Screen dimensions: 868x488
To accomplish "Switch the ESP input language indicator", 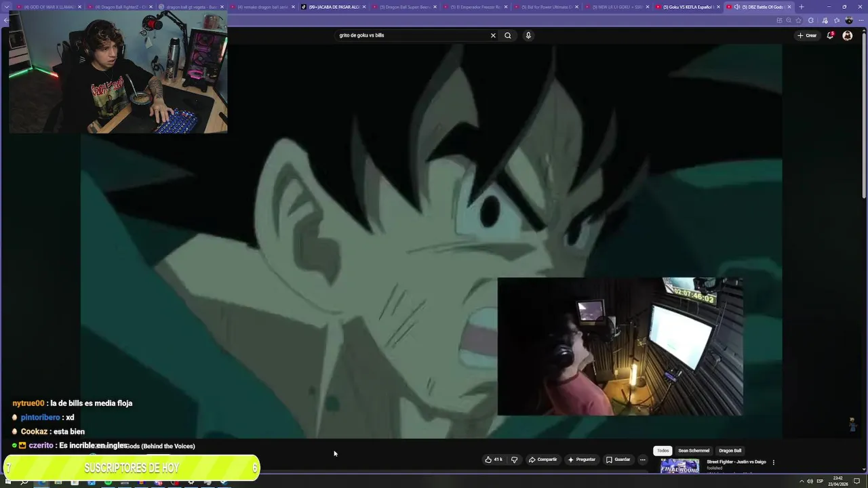I will 820,481.
